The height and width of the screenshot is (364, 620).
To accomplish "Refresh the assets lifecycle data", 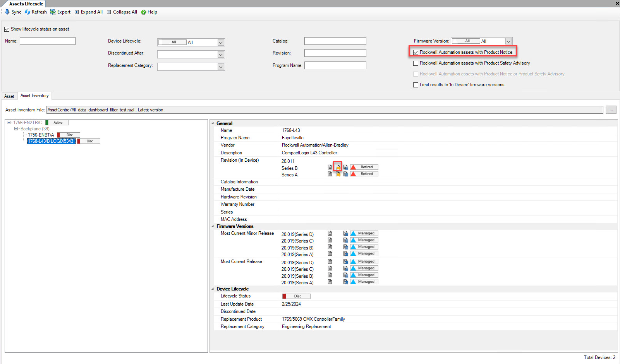I will point(36,12).
